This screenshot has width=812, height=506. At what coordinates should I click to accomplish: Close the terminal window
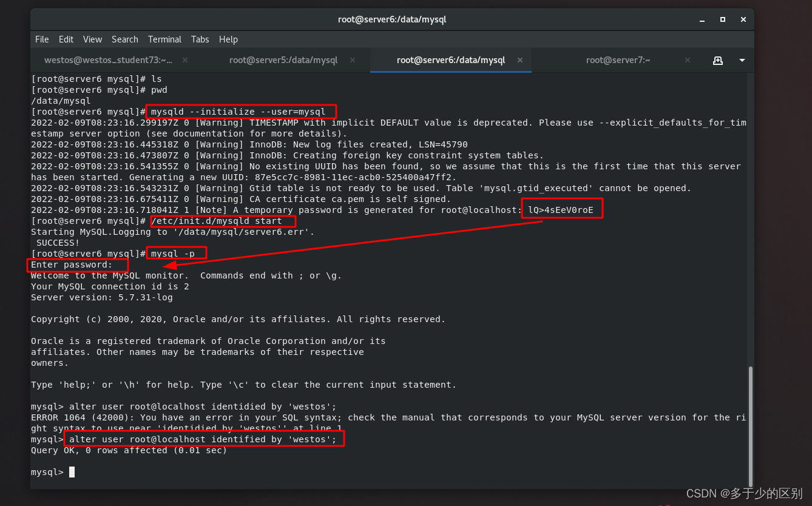743,19
